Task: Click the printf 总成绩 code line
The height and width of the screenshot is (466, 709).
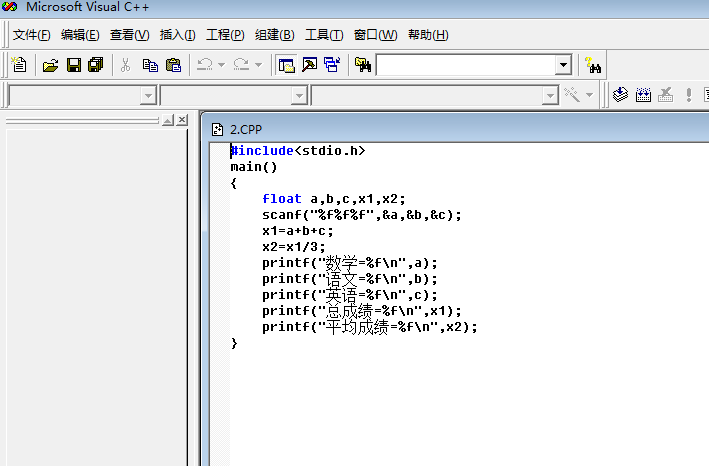Action: click(362, 311)
